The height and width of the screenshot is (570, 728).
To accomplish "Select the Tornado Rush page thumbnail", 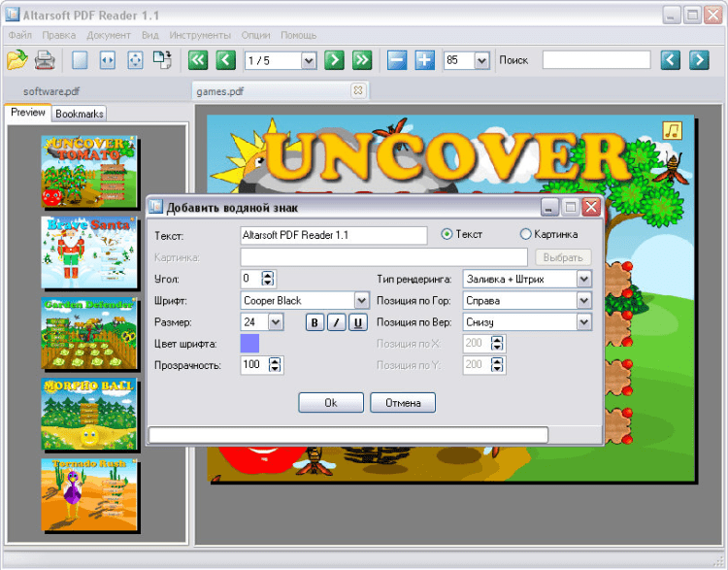I will pos(88,494).
